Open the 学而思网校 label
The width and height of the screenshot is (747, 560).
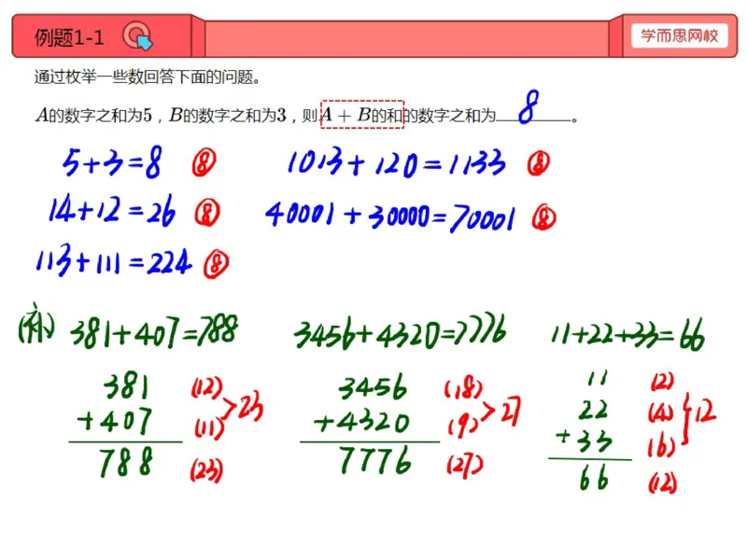(680, 35)
